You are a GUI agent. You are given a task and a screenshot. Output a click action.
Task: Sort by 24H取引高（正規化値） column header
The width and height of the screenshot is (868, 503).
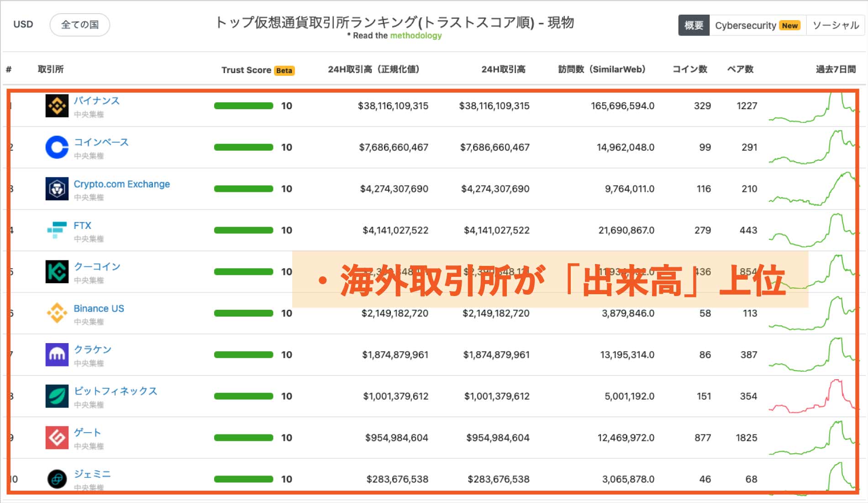click(x=374, y=69)
